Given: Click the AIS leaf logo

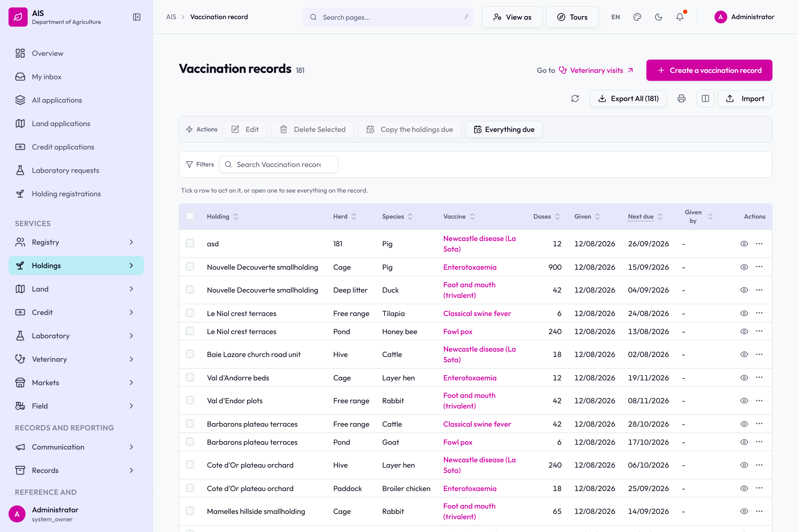Looking at the screenshot, I should [18, 17].
